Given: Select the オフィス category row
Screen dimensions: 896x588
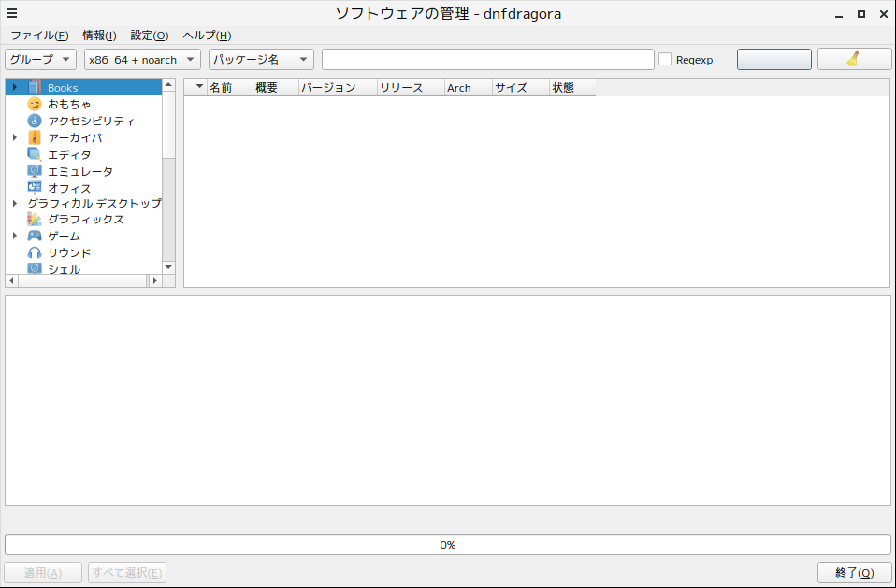Looking at the screenshot, I should point(83,188).
